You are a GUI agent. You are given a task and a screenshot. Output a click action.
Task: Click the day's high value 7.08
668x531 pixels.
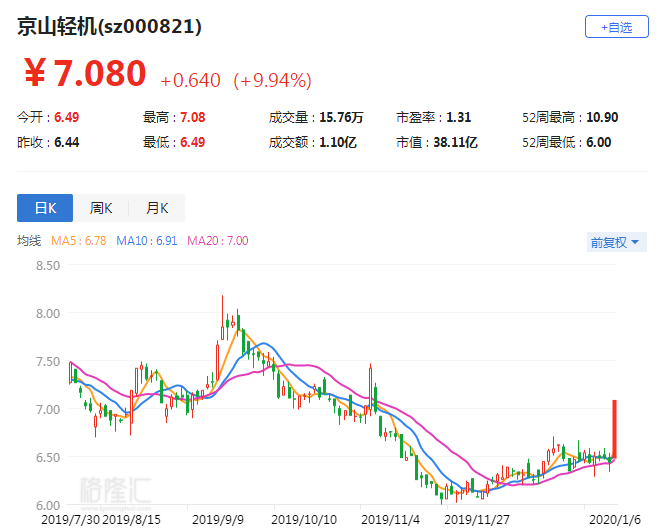coord(193,117)
